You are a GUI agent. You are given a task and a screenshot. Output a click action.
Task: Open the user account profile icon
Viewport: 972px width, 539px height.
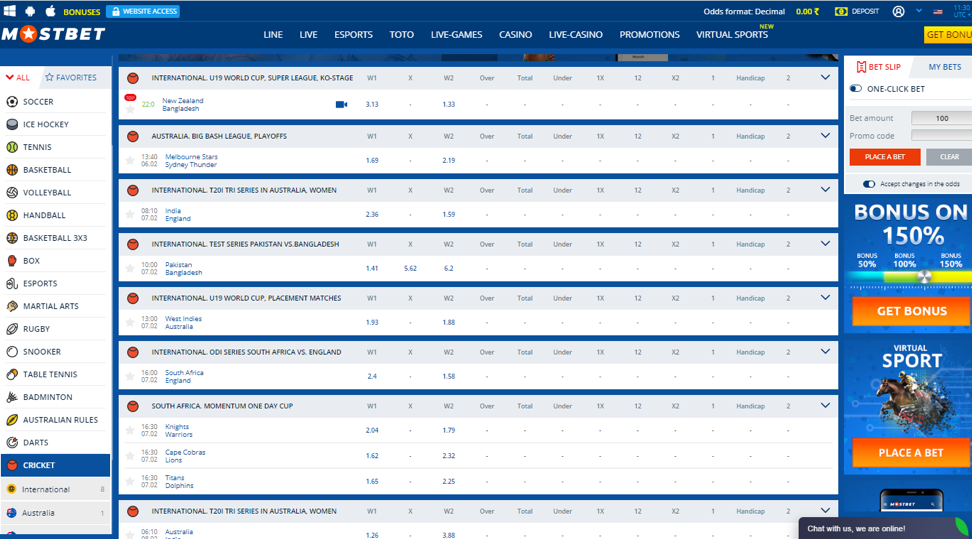pos(898,11)
